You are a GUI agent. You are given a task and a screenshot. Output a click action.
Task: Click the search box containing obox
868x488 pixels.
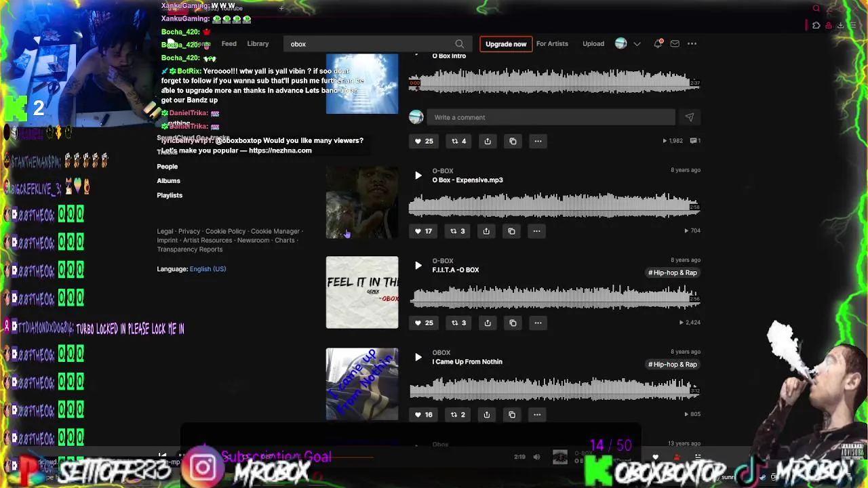(376, 44)
